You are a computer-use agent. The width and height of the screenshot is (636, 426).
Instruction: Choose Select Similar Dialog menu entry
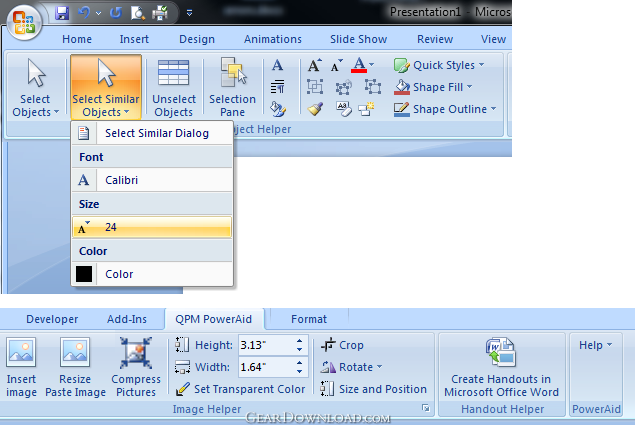tap(152, 133)
